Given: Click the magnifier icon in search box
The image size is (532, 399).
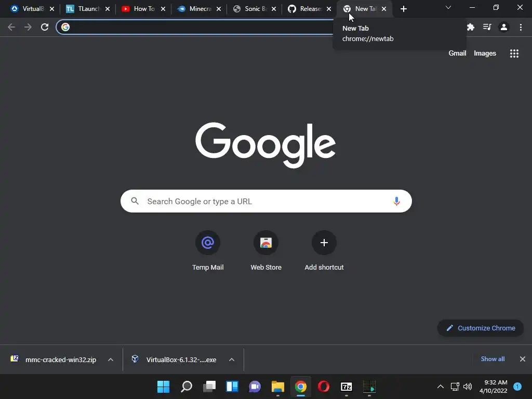Looking at the screenshot, I should (135, 201).
